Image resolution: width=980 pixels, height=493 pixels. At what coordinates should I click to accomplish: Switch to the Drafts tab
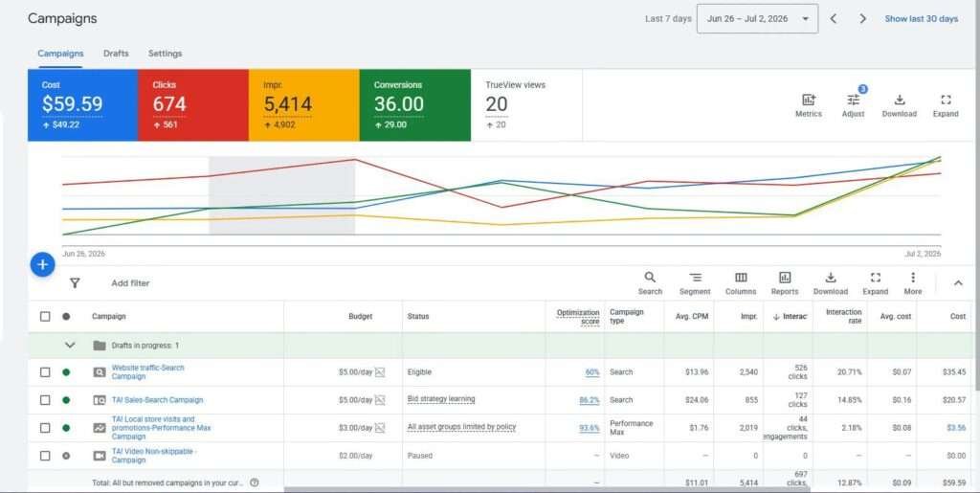click(116, 54)
